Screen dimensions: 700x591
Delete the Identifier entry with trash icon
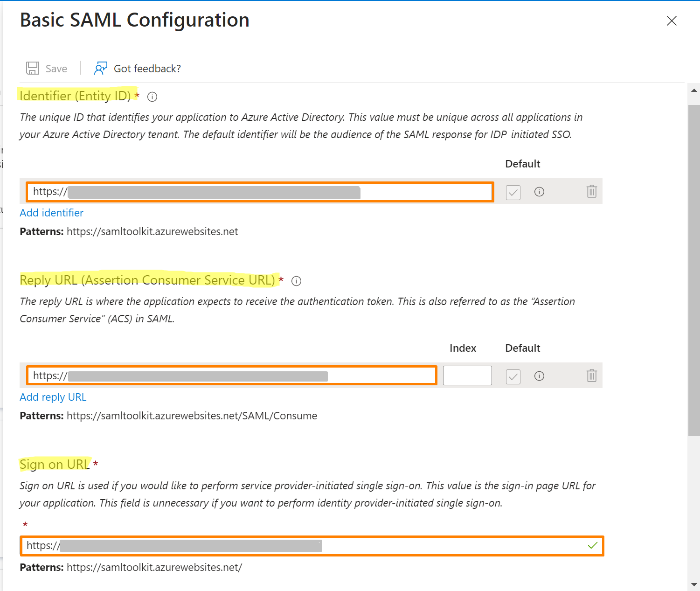point(591,191)
